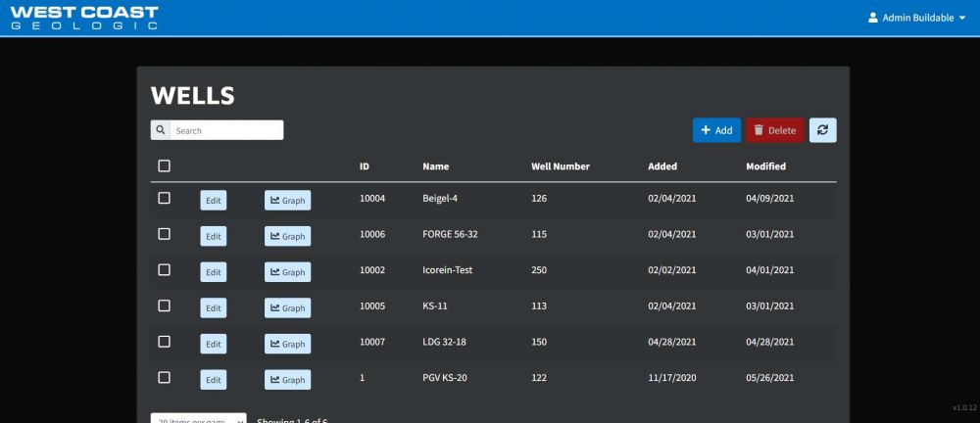Screen dimensions: 980x423
Task: Toggle the select-all checkbox in header
Action: click(x=164, y=166)
